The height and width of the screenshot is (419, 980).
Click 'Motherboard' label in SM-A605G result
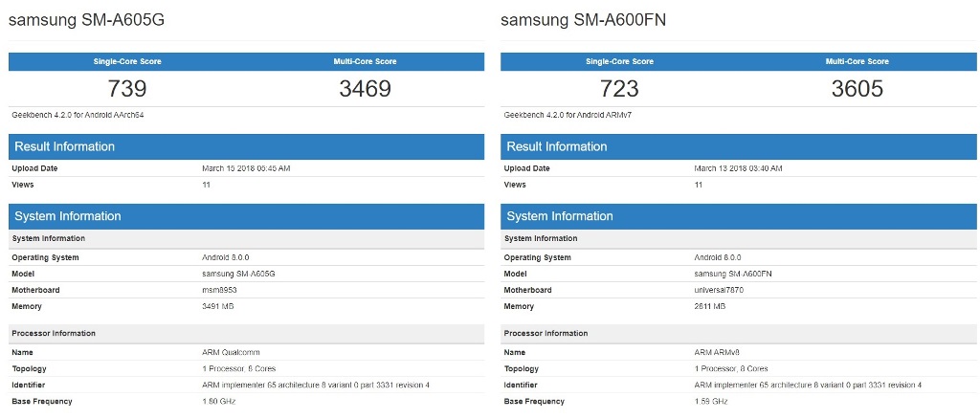point(35,291)
